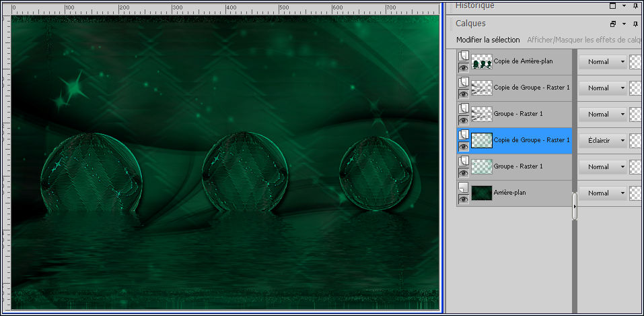
Task: Hide the Arrière-plan layer
Action: pyautogui.click(x=464, y=199)
